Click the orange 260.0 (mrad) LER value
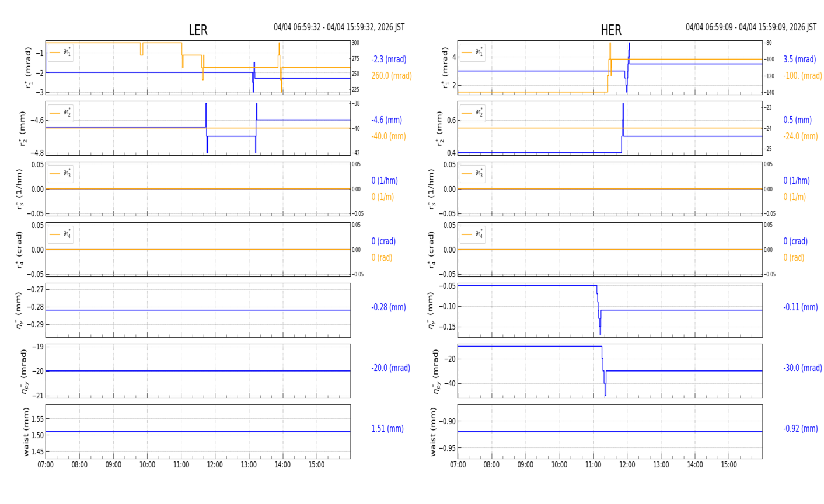The width and height of the screenshot is (824, 504). coord(391,76)
